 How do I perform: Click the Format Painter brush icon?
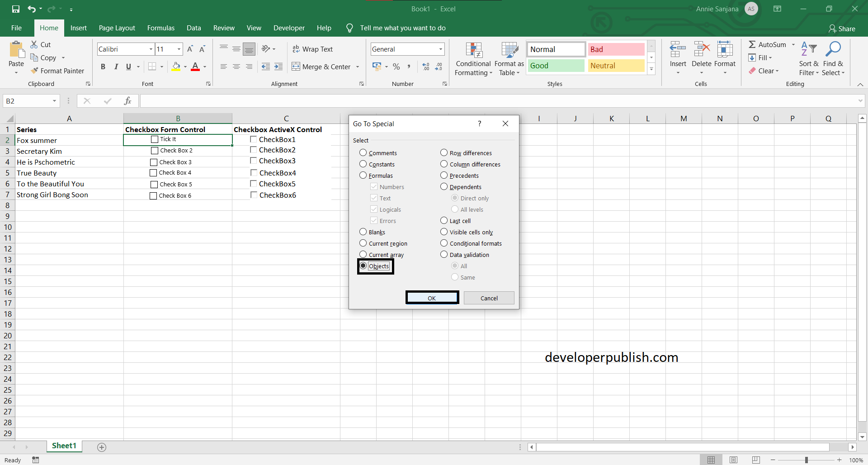[34, 71]
